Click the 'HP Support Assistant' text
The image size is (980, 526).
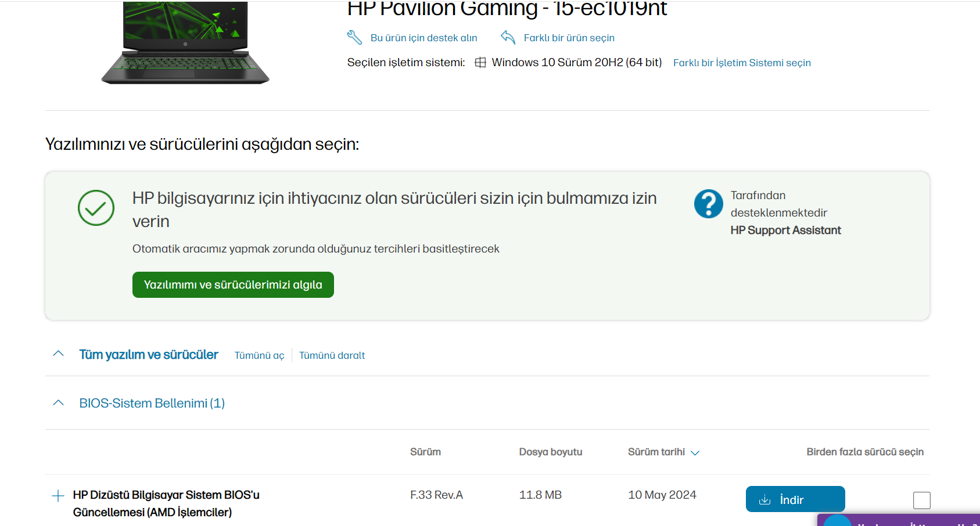(x=785, y=230)
